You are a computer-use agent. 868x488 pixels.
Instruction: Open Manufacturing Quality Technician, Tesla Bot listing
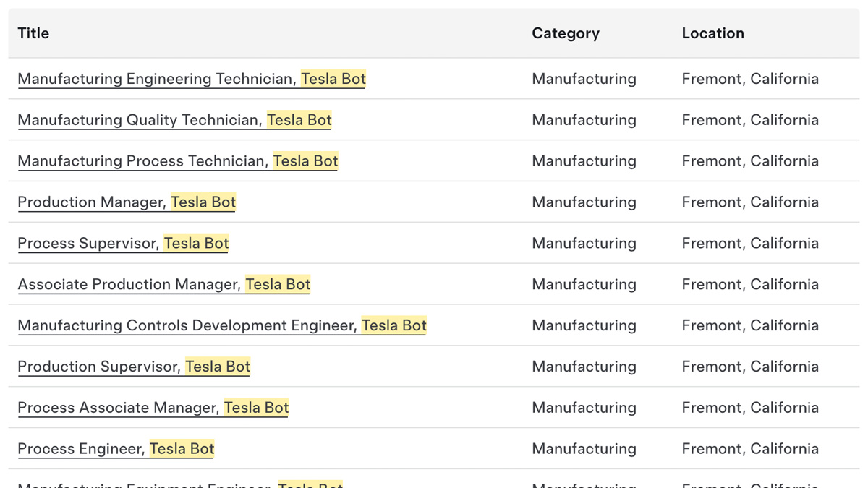[174, 120]
